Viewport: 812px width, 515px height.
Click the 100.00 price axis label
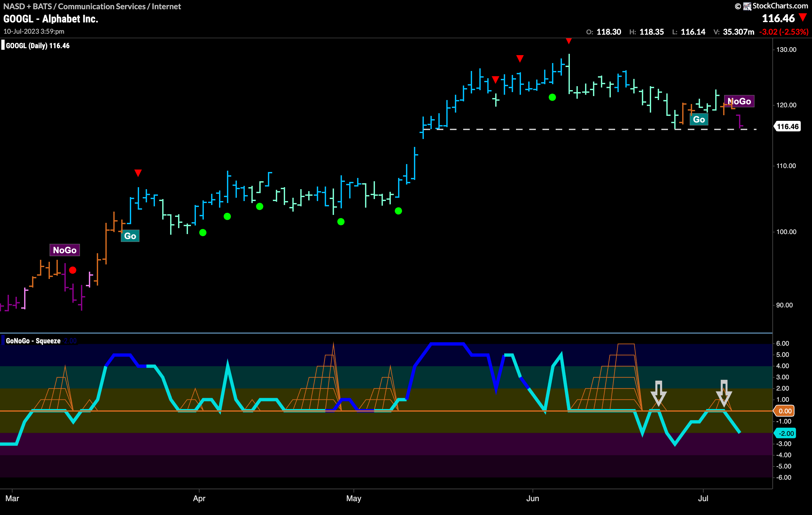786,232
